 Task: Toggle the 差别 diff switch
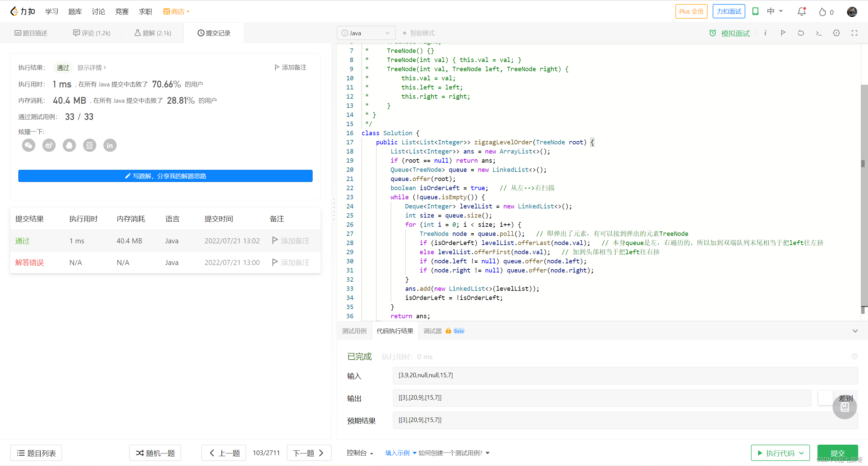(826, 398)
